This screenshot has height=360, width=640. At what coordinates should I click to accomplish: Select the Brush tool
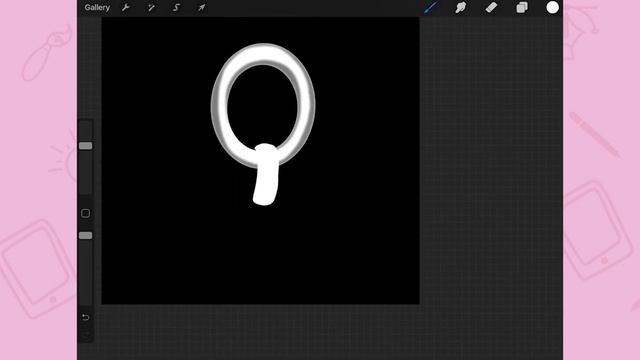point(431,7)
